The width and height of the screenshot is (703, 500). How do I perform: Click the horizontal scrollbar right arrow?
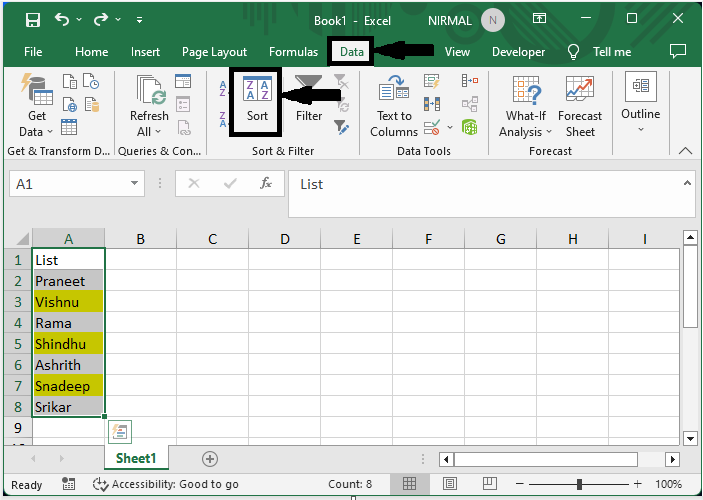coord(672,459)
